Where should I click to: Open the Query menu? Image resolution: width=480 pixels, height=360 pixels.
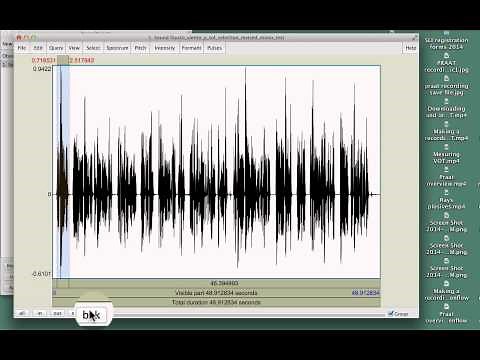click(x=56, y=48)
